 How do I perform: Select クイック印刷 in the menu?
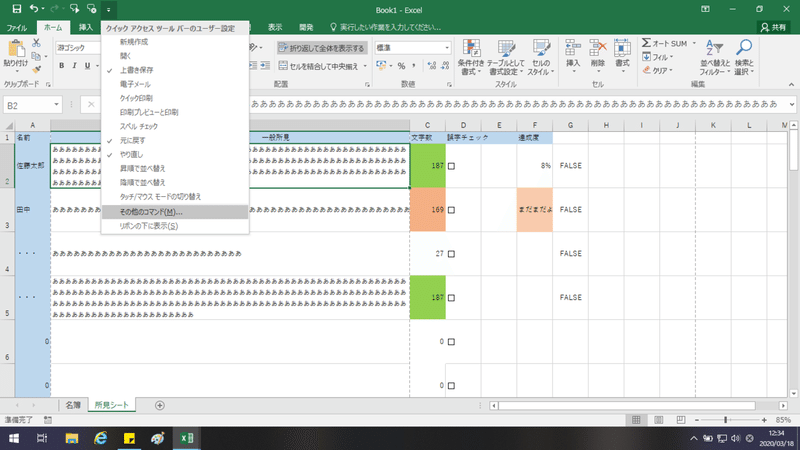[175, 98]
